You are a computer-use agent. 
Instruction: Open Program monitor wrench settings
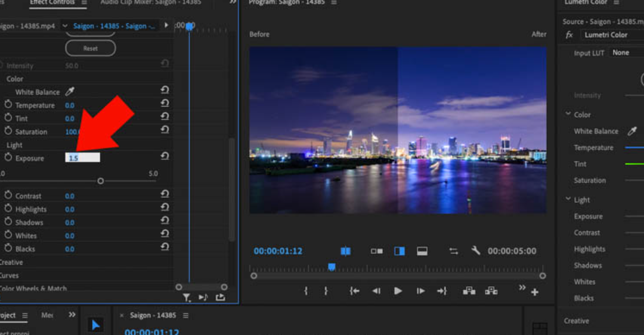point(476,250)
